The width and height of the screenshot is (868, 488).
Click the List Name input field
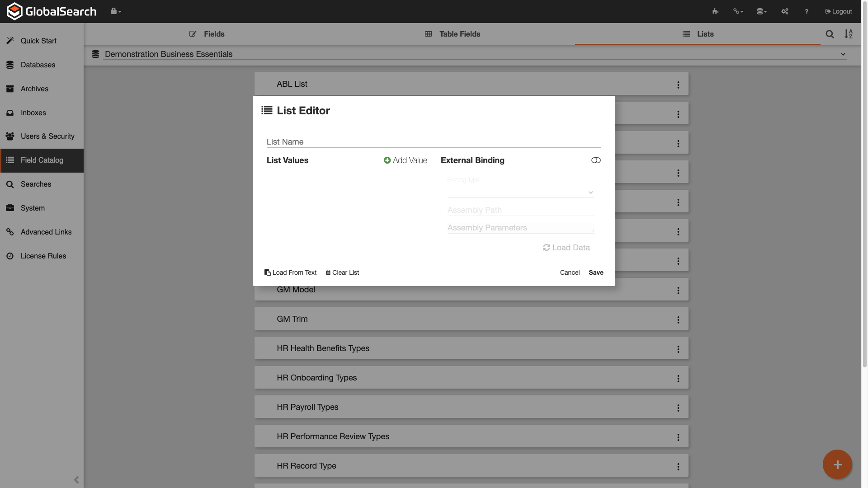[x=433, y=141]
